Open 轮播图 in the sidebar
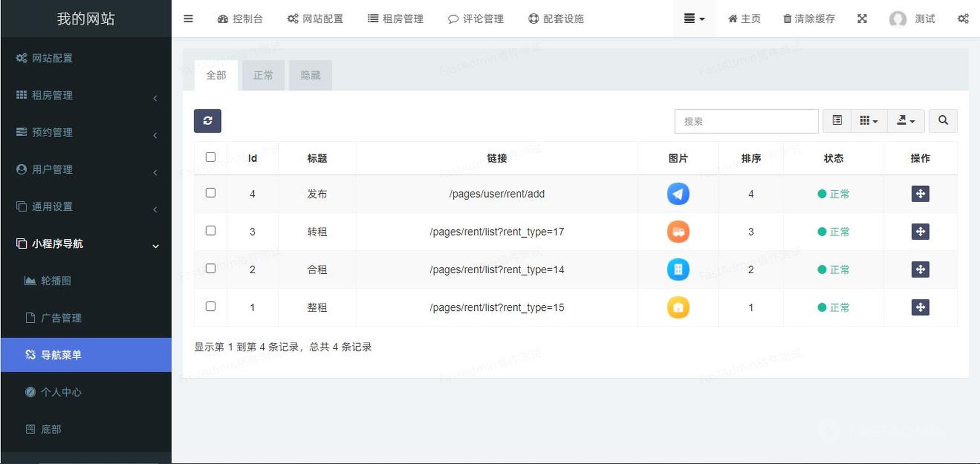The width and height of the screenshot is (980, 464). (x=56, y=281)
